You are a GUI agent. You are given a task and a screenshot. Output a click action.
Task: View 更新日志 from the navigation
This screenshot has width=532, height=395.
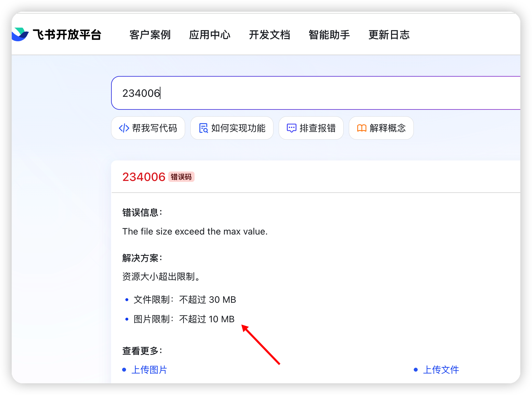pyautogui.click(x=389, y=35)
